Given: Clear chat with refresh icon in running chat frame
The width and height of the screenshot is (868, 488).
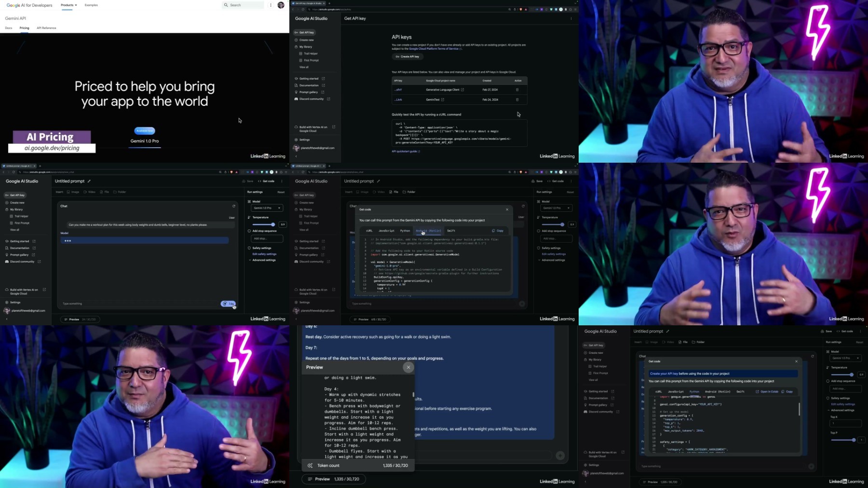Looking at the screenshot, I should (x=234, y=206).
